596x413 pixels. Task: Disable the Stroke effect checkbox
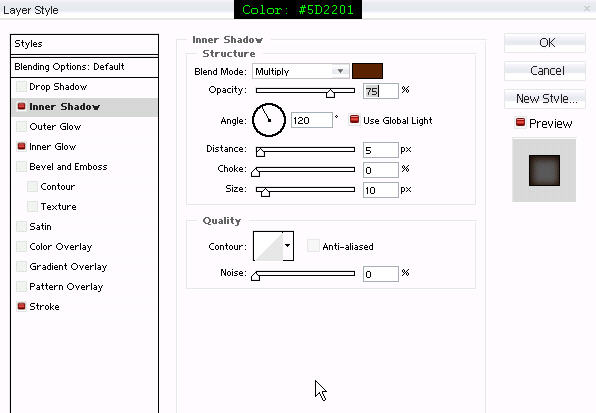21,306
